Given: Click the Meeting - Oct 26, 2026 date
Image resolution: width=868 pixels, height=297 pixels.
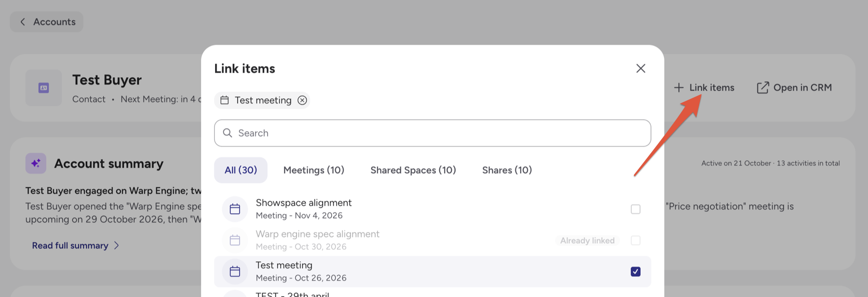Looking at the screenshot, I should 301,278.
